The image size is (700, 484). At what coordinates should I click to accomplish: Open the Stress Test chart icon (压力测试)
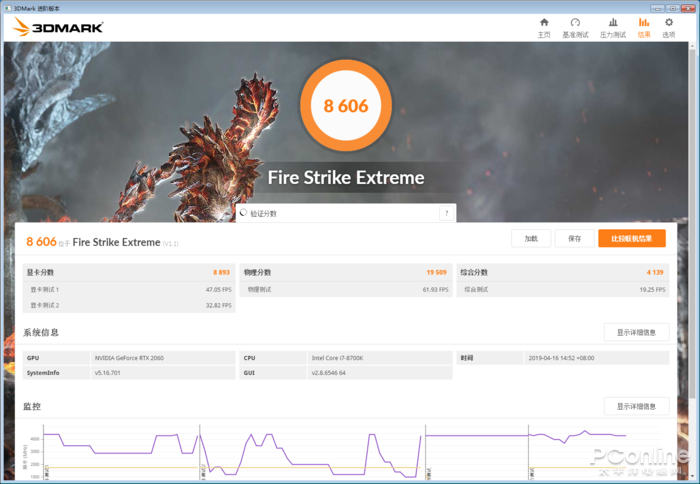tap(613, 22)
